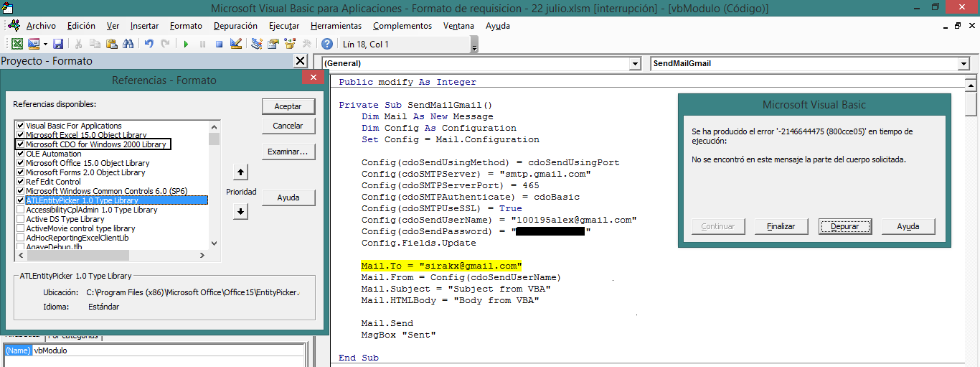
Task: Open the Insertar menu
Action: (144, 26)
